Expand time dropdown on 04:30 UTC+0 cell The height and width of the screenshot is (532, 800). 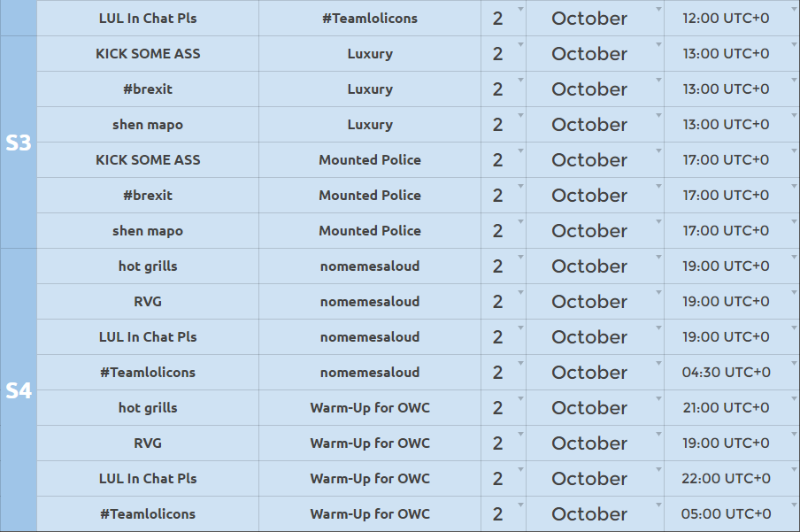tap(794, 364)
